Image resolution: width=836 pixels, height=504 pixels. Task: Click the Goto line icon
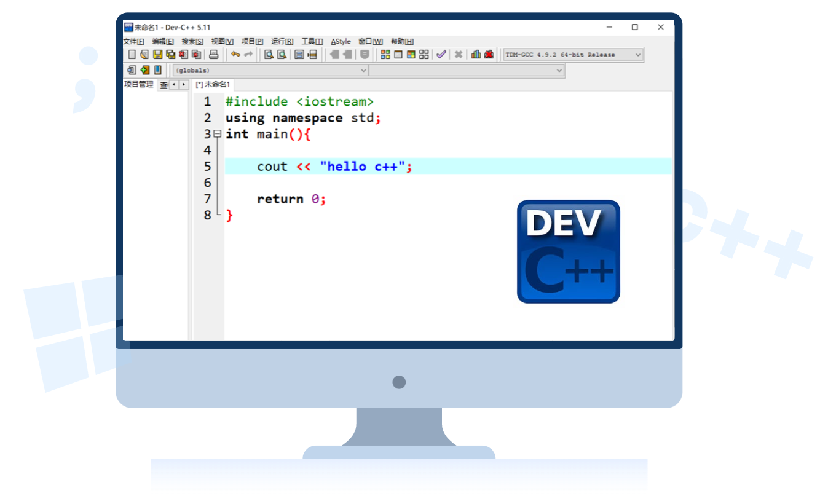312,55
